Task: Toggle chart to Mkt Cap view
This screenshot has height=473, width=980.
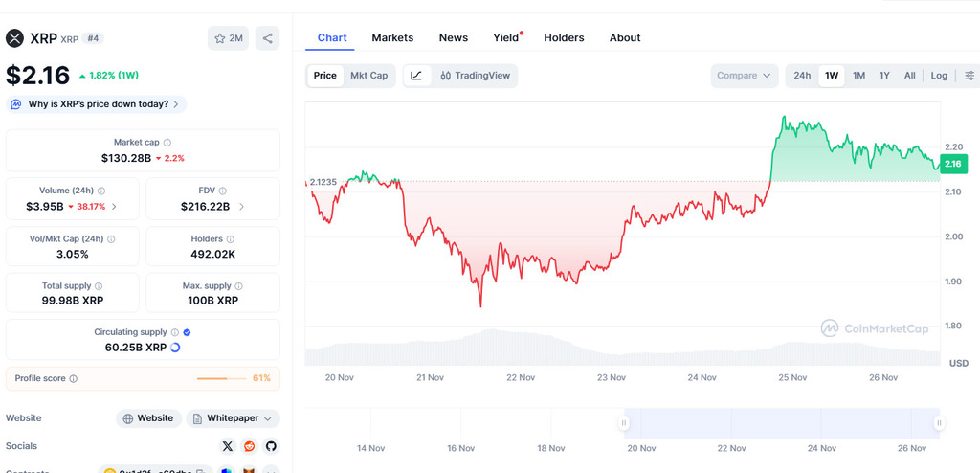Action: (368, 76)
